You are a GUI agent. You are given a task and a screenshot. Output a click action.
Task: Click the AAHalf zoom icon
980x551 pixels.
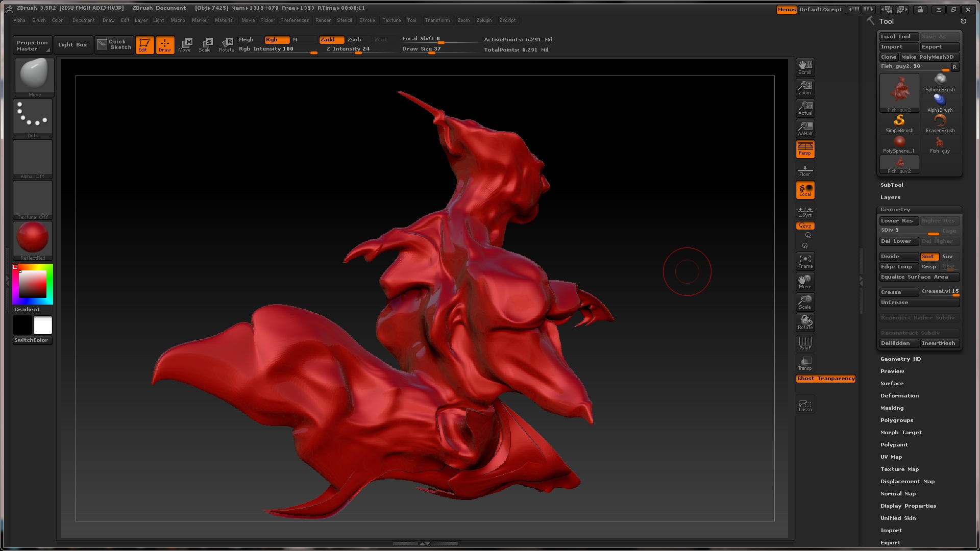tap(805, 128)
